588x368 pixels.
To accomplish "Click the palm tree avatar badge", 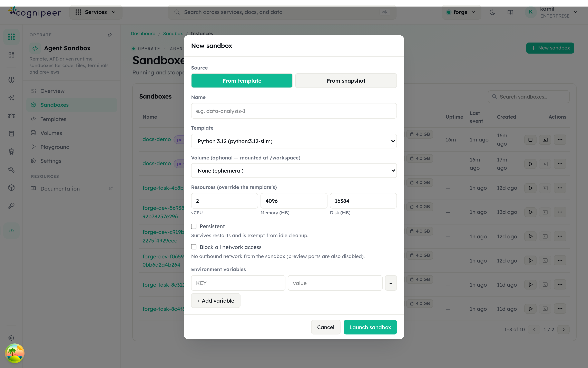I will click(14, 353).
